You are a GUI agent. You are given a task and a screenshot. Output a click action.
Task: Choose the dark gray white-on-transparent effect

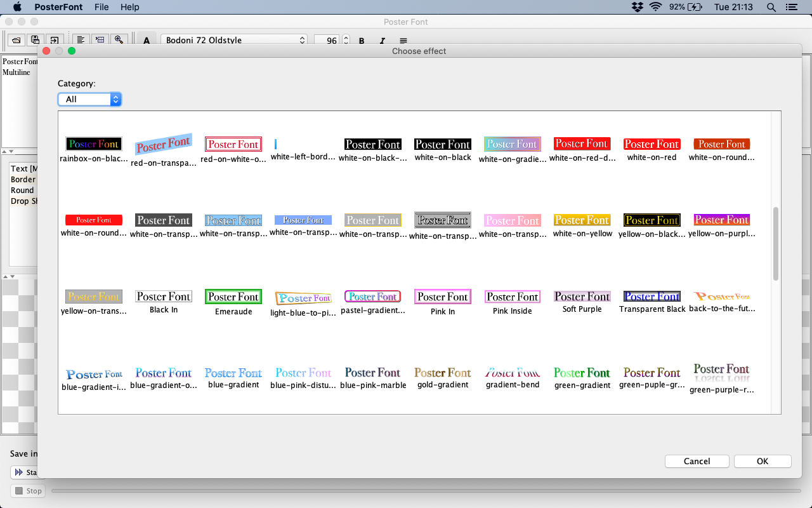tap(164, 220)
